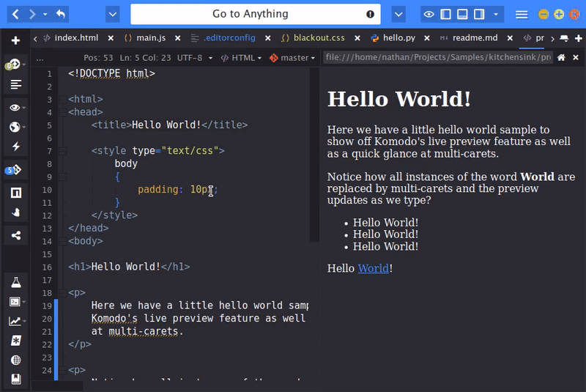Add a new tab with plus icon

(578, 38)
